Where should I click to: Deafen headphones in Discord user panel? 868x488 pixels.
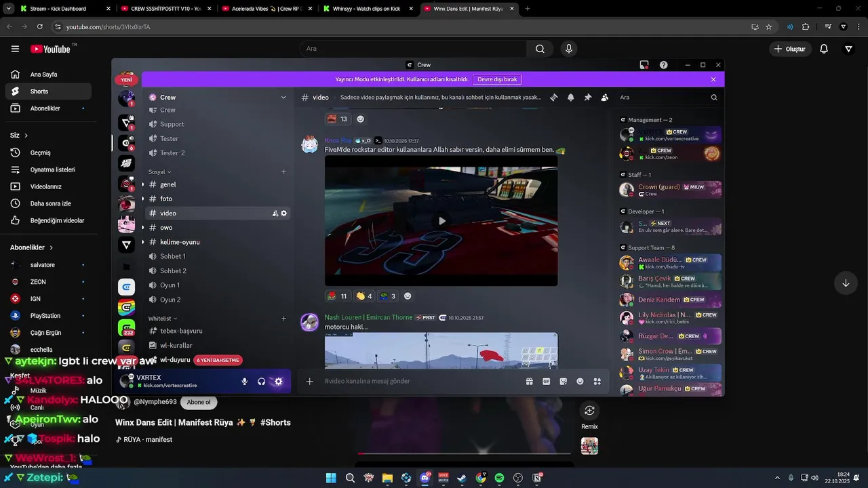click(x=262, y=382)
